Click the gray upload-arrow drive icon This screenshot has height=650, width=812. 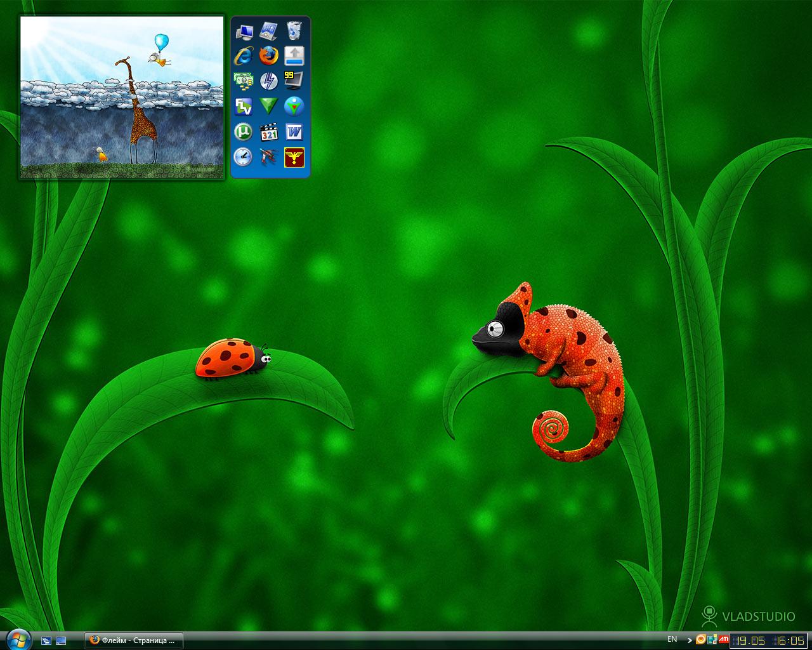click(x=294, y=56)
